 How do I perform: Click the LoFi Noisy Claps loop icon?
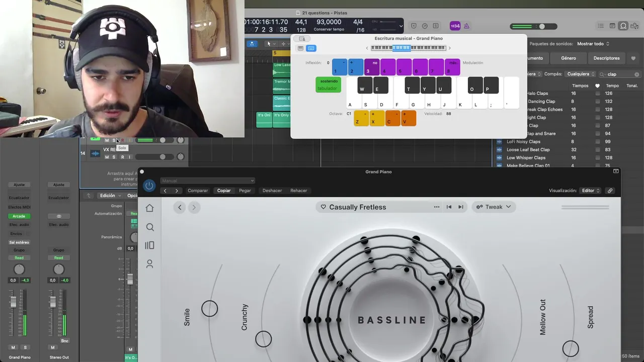click(x=499, y=142)
